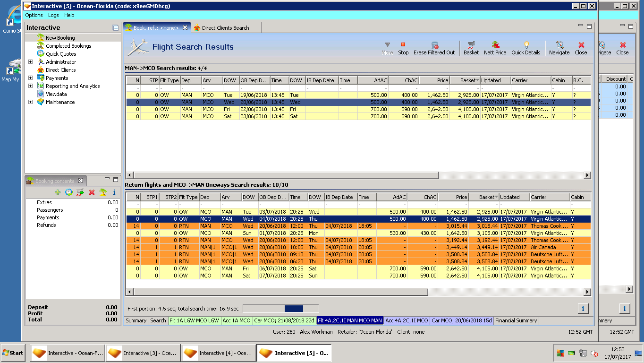Image resolution: width=644 pixels, height=363 pixels.
Task: Expand Reporting and Analytics node
Action: 31,86
